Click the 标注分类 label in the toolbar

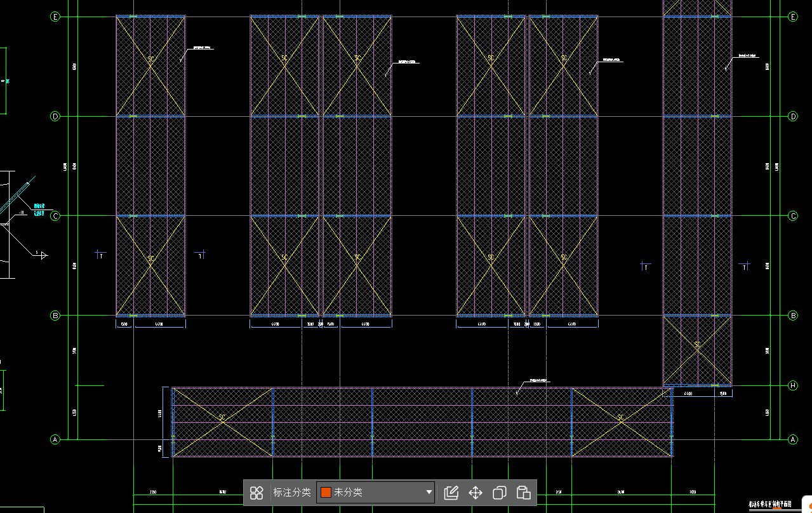click(292, 493)
